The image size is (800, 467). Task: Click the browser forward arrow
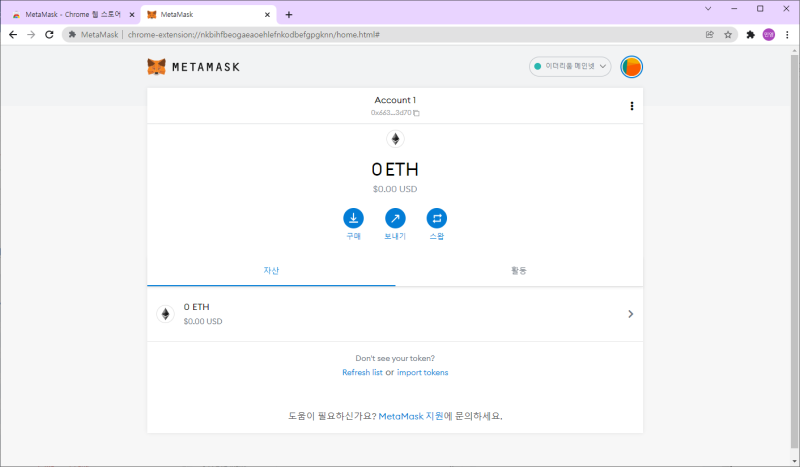[x=31, y=35]
